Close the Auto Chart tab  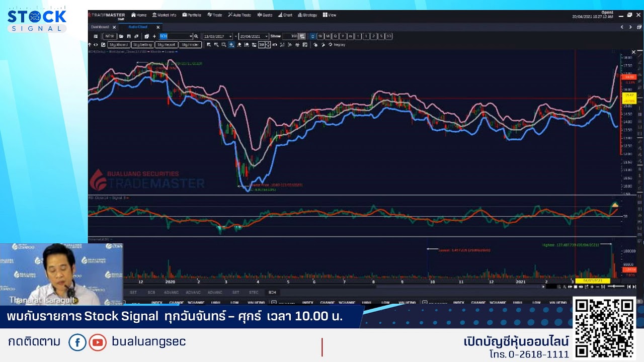158,27
